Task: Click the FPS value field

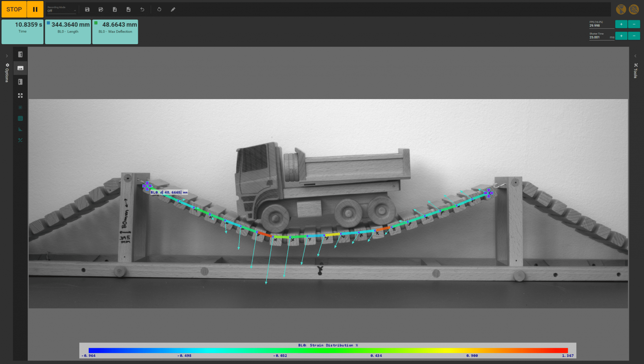Action: tap(601, 26)
